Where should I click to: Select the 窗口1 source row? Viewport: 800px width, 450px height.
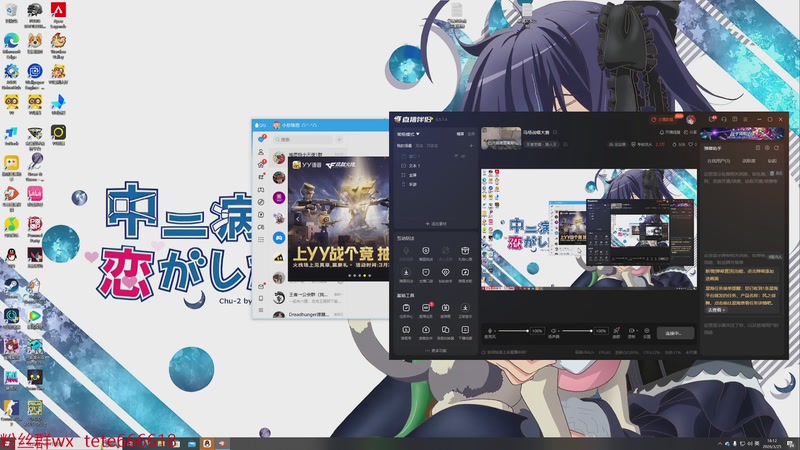(435, 156)
